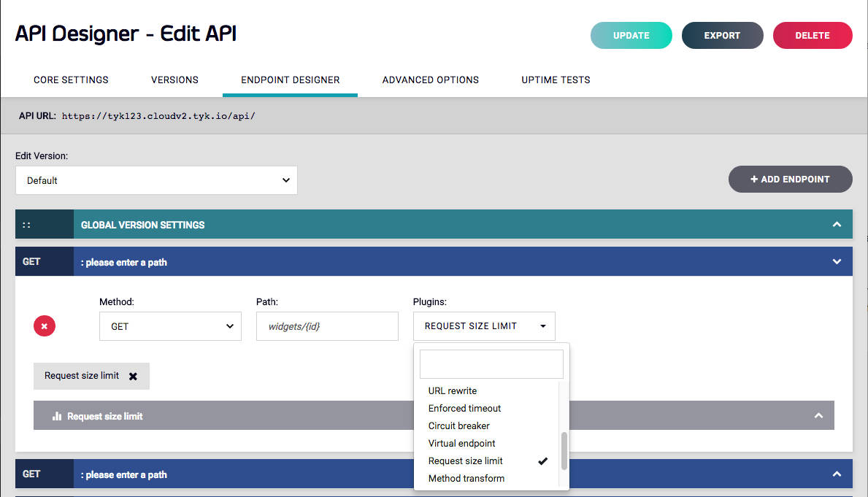Screen dimensions: 868x497
Task: Switch to the Core Settings tab
Action: click(x=71, y=80)
